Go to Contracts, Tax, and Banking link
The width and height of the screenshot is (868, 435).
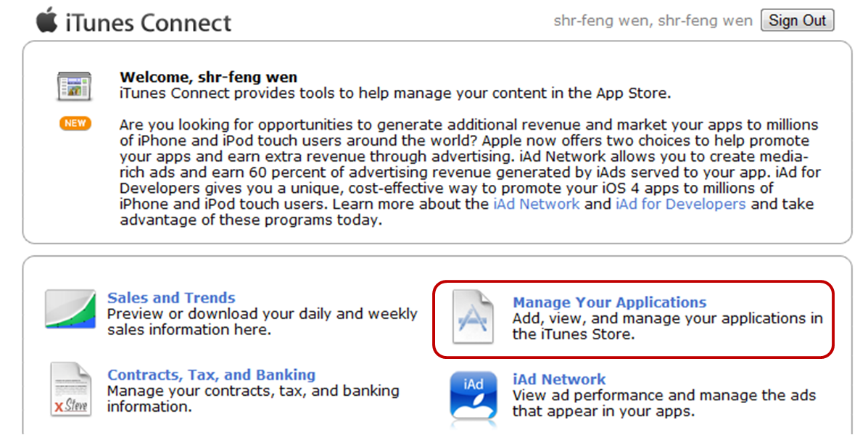212,375
